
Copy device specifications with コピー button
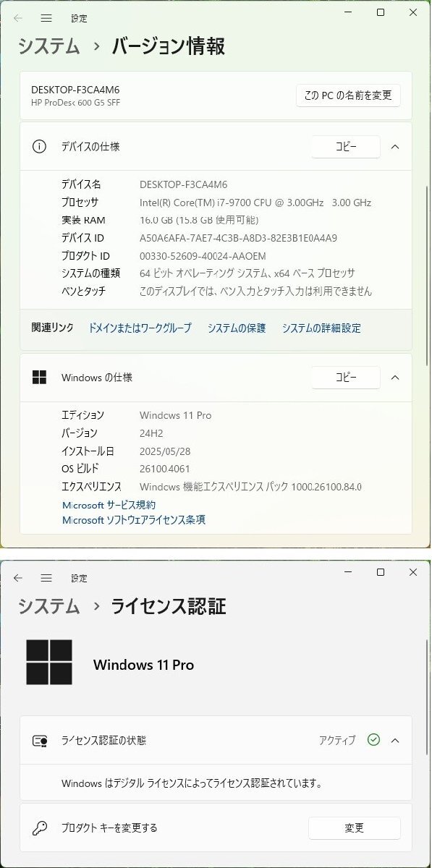click(x=346, y=146)
